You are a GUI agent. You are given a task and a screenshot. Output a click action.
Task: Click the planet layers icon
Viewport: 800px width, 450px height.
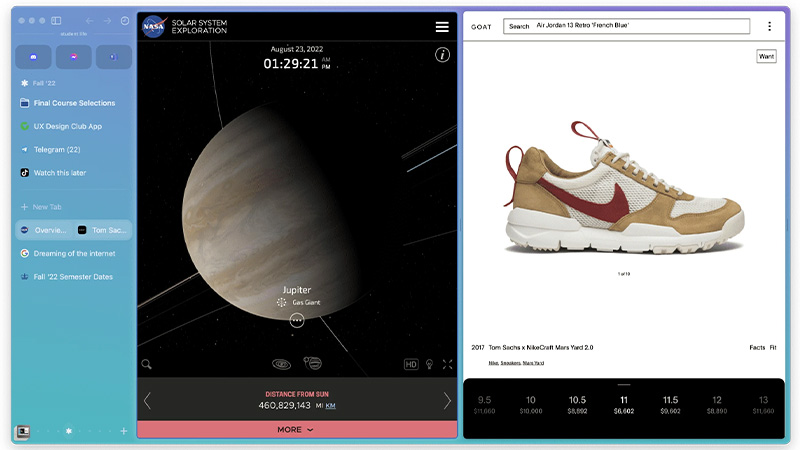click(x=313, y=363)
